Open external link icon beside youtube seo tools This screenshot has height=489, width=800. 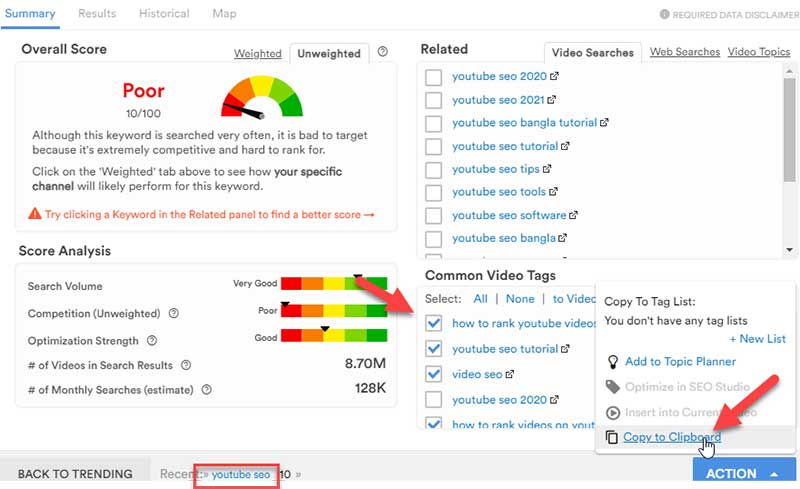tap(553, 192)
